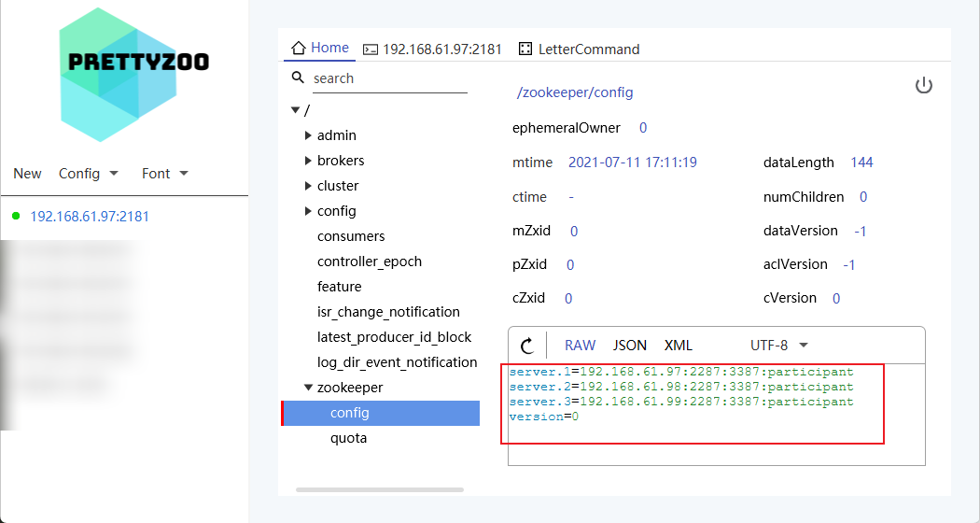Open the Font dropdown menu
Screen dimensions: 980x523
tap(165, 174)
